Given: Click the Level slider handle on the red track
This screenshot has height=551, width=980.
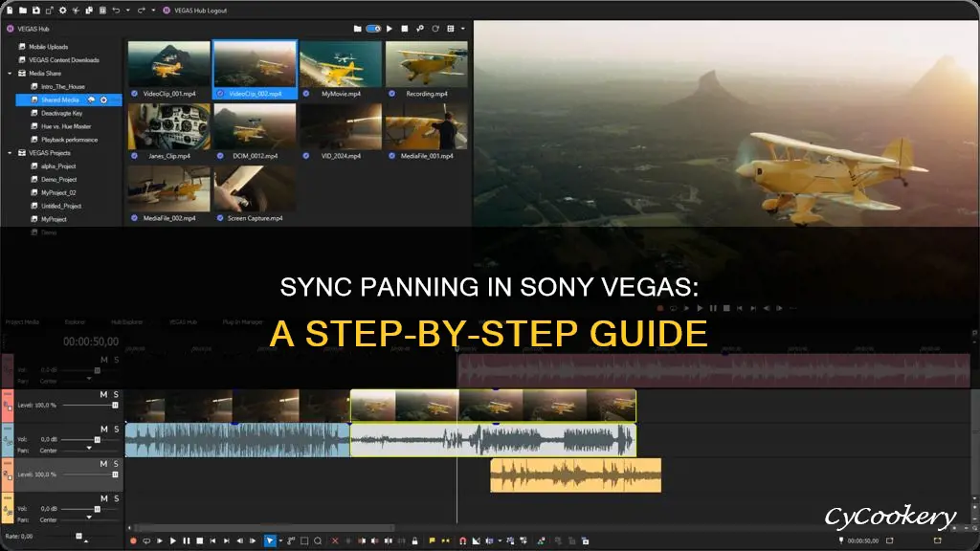Looking at the screenshot, I should coord(115,406).
